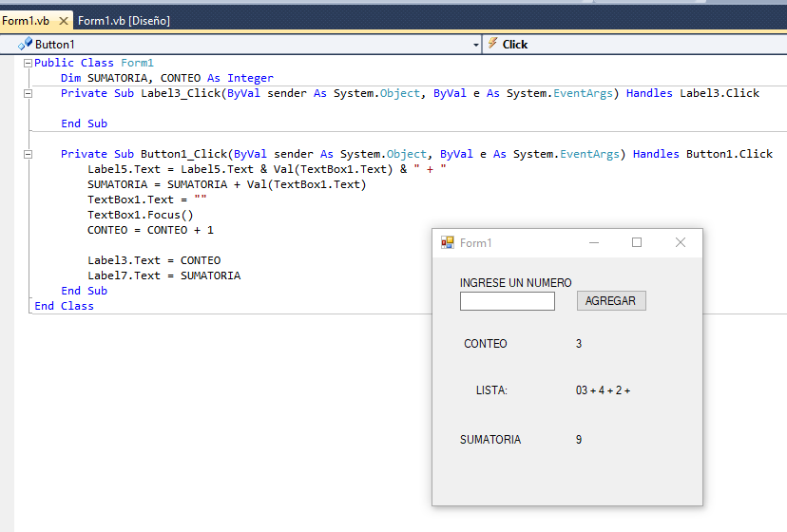
Task: Click the INGRESE UN NUMERO label
Action: point(515,282)
